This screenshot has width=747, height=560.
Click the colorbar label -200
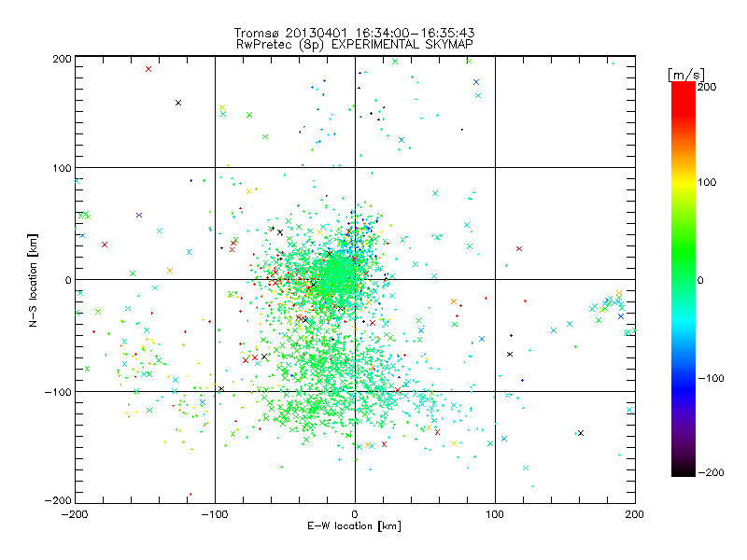pos(711,472)
